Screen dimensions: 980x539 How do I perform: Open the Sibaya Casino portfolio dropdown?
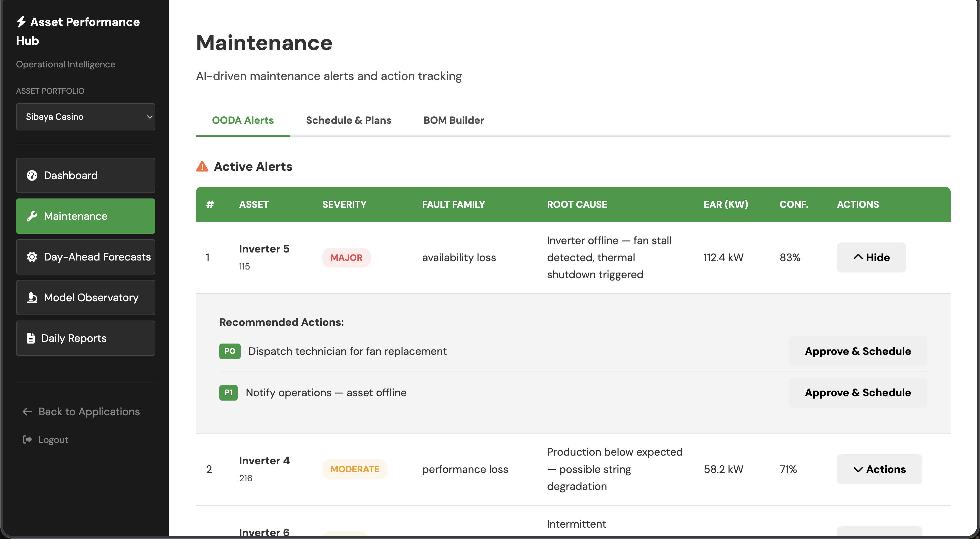click(86, 117)
